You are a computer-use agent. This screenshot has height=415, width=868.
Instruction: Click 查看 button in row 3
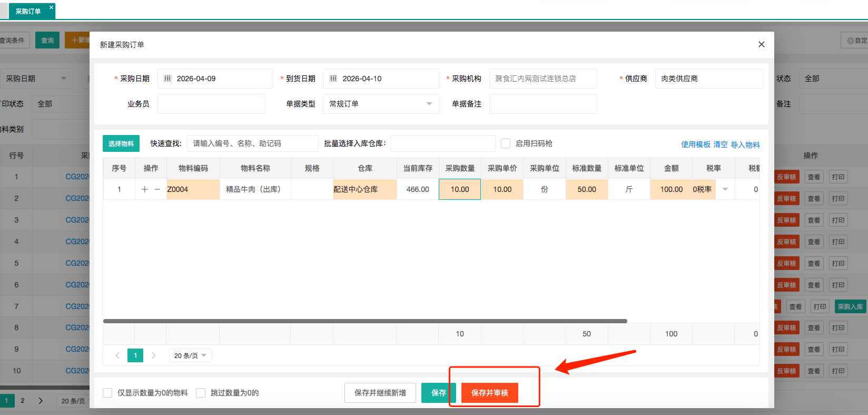pos(814,220)
